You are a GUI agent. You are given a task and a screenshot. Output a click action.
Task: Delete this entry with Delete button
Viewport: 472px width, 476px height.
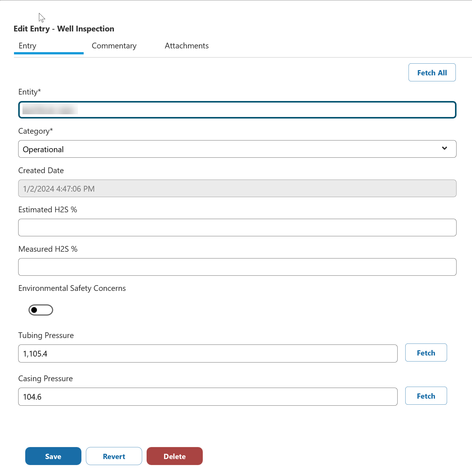tap(175, 456)
